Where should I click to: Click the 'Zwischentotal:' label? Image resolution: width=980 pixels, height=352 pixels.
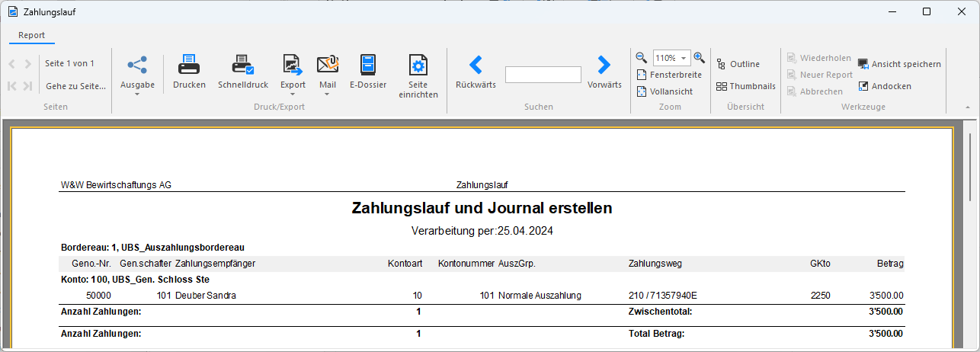tap(659, 312)
